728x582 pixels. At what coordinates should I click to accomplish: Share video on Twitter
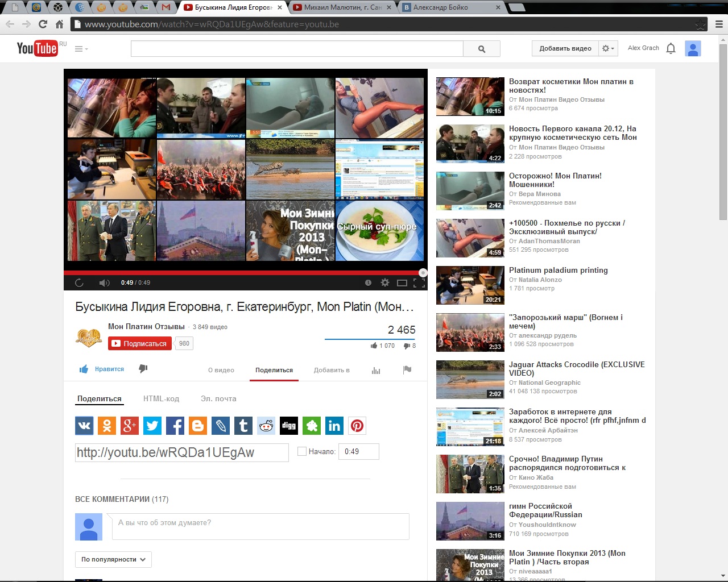pos(152,425)
